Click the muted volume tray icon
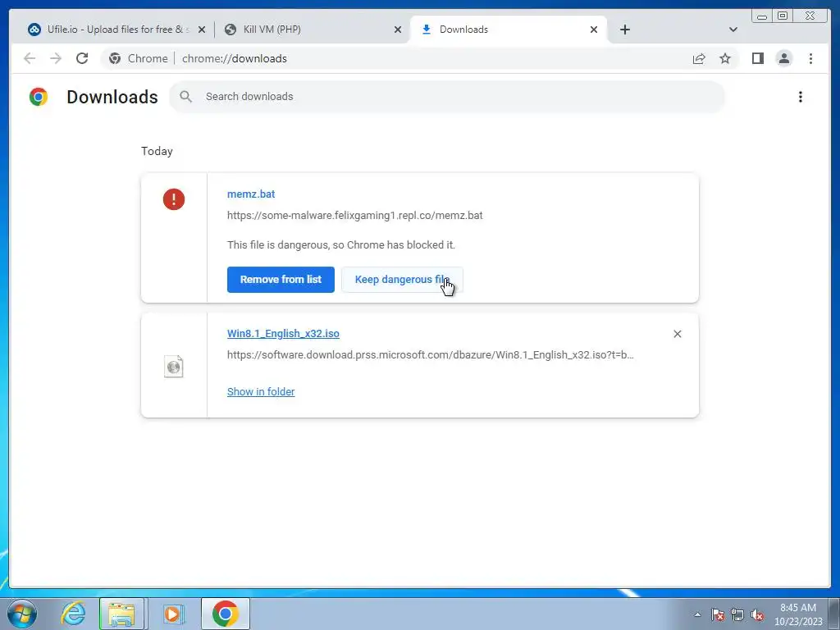Screen dimensions: 840x630 point(757,614)
